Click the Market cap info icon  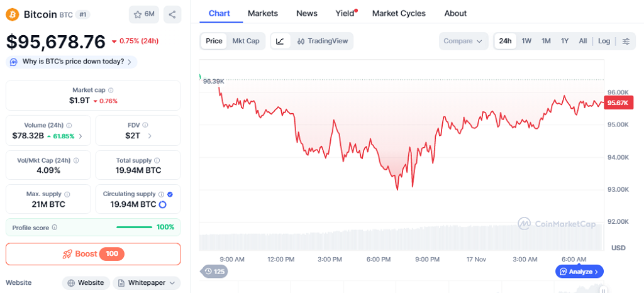coord(111,90)
